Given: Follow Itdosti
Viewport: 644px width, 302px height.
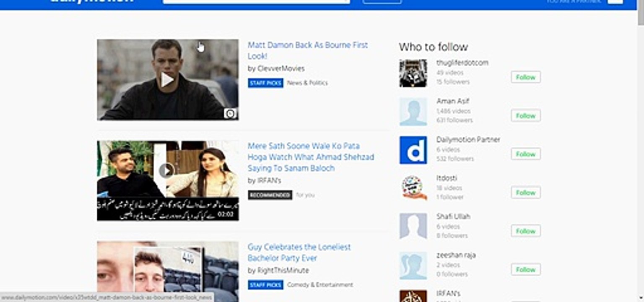Looking at the screenshot, I should point(526,193).
